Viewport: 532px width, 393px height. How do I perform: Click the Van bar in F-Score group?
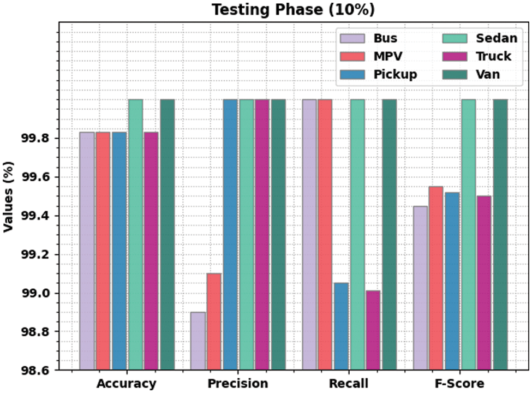click(x=500, y=235)
